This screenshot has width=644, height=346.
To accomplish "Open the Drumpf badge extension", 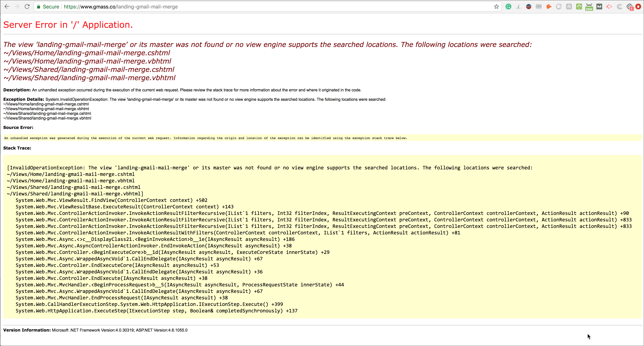I will click(x=528, y=7).
